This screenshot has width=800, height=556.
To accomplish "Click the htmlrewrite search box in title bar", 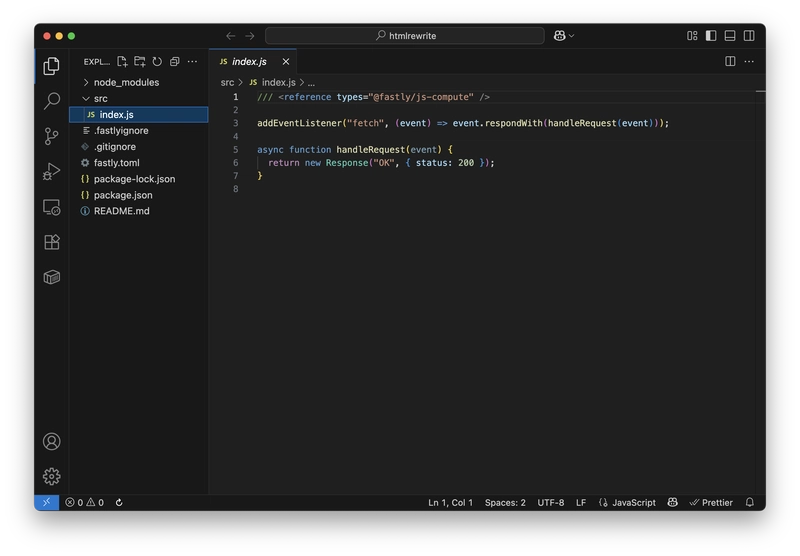I will click(405, 36).
